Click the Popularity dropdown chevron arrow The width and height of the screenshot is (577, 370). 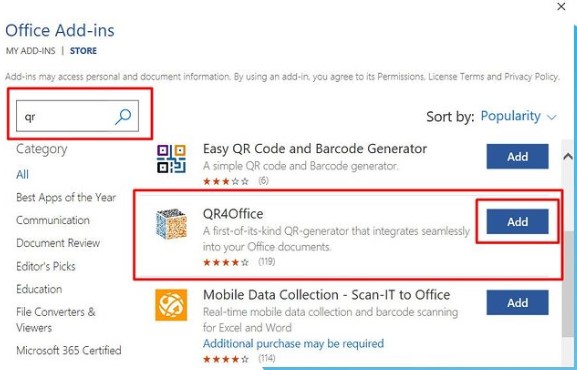pyautogui.click(x=551, y=117)
